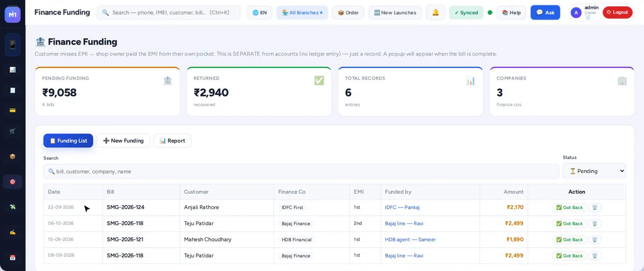644x271 pixels.
Task: Open the bar chart sidebar icon
Action: click(12, 69)
